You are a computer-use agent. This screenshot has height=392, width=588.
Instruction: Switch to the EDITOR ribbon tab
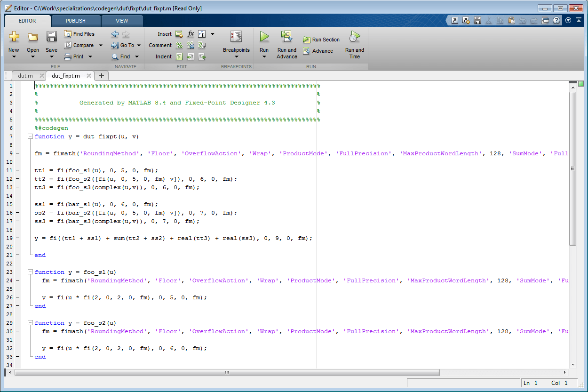pos(27,21)
